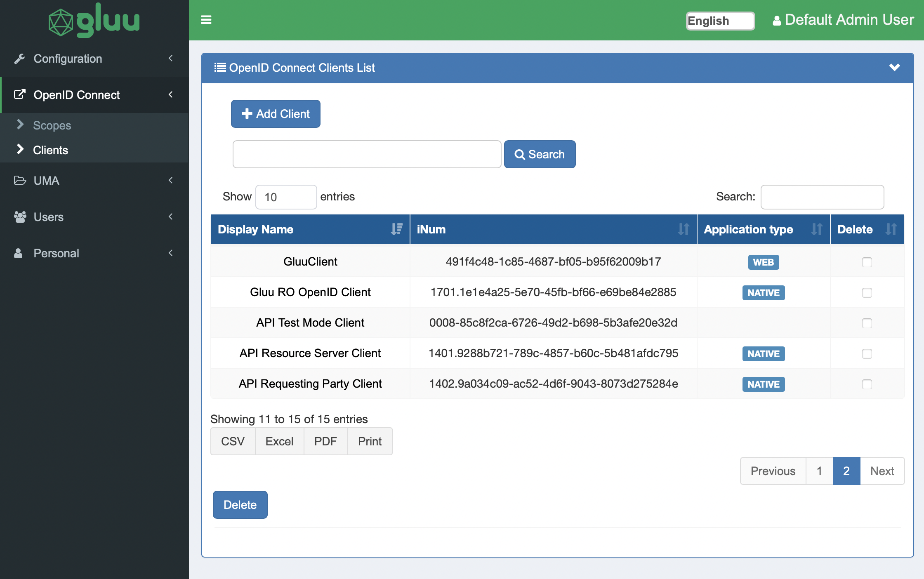Screen dimensions: 924x579
Task: Go to the Clients menu item
Action: pyautogui.click(x=50, y=150)
